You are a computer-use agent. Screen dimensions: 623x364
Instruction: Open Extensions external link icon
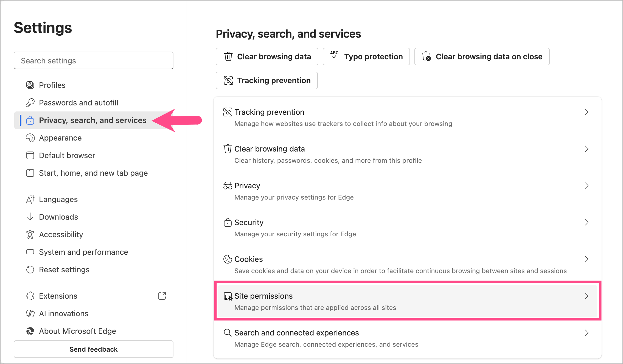162,296
